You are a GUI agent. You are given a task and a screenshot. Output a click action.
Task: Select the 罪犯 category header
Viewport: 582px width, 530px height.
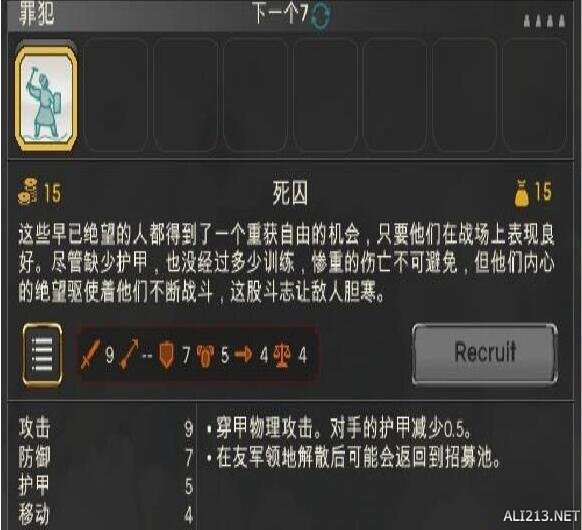tap(36, 13)
